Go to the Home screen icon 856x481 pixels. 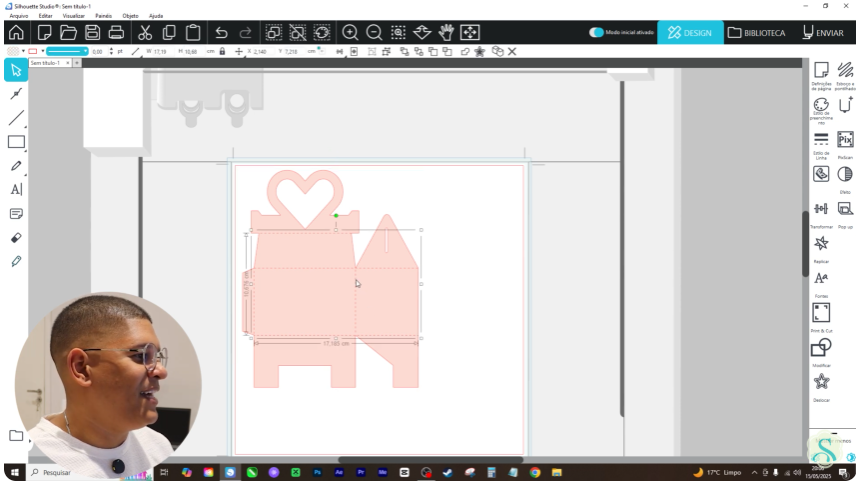(x=16, y=32)
